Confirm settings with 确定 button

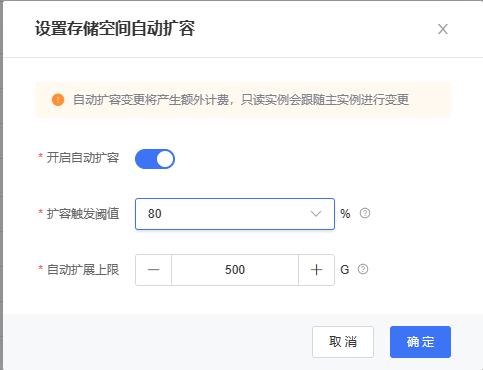420,342
